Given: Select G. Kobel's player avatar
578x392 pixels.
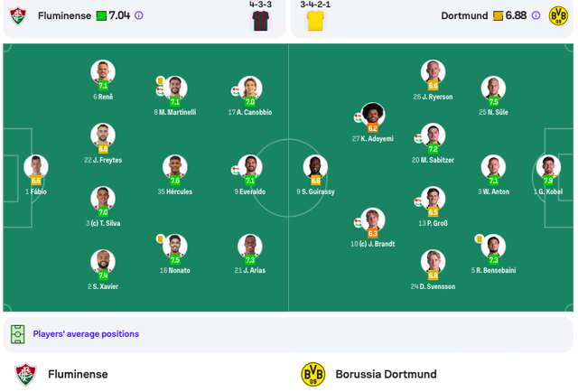Looking at the screenshot, I should [x=548, y=167].
